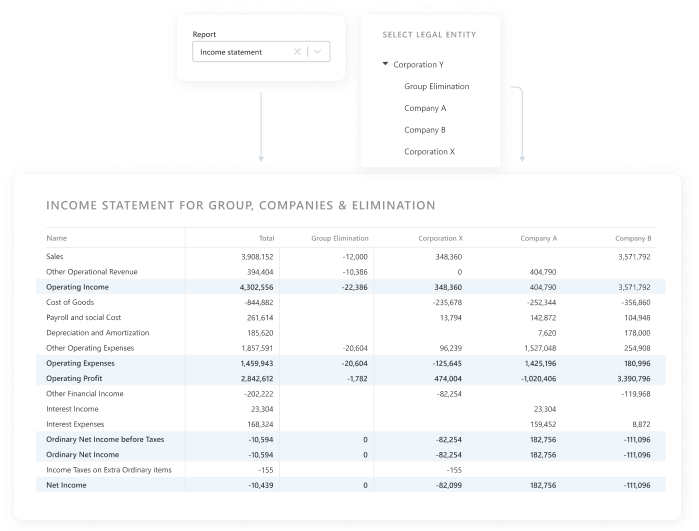Click Other Operating Expenses Company A 1,527,048

pos(540,348)
